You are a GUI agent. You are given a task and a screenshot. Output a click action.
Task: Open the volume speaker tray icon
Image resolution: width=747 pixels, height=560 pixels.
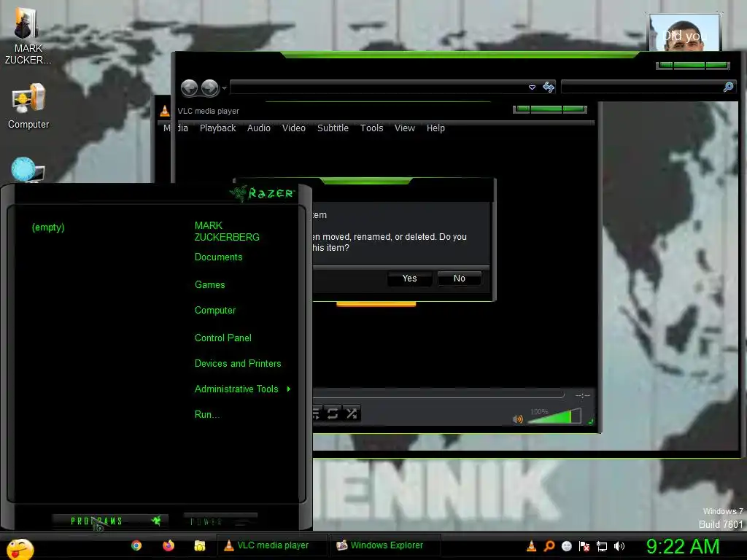coord(619,546)
